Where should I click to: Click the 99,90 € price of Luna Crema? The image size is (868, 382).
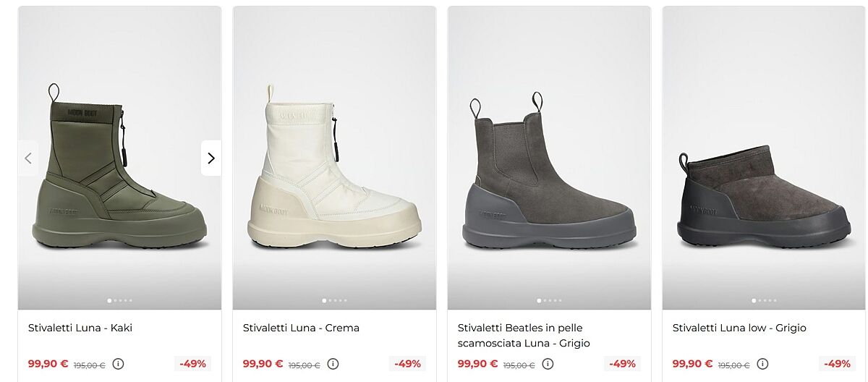tap(263, 364)
